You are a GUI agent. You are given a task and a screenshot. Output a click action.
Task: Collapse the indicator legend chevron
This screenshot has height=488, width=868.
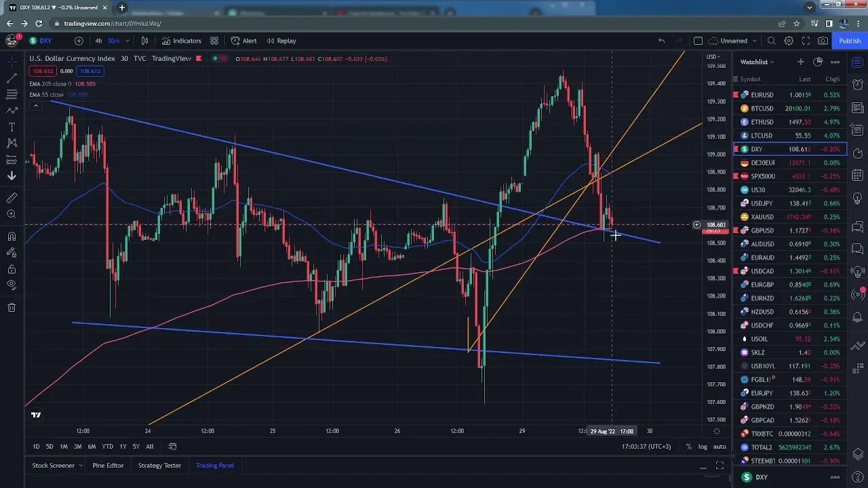35,105
